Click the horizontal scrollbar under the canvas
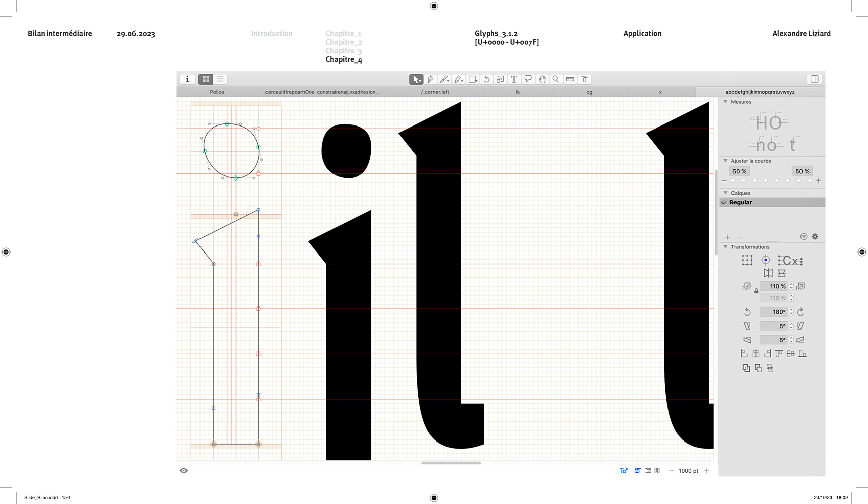Viewport: 868px width, 504px height. (x=450, y=463)
